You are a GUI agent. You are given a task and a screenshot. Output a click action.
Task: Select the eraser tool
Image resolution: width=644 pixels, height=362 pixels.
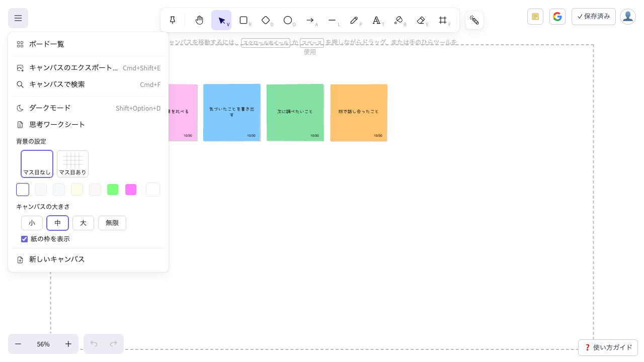pyautogui.click(x=421, y=20)
